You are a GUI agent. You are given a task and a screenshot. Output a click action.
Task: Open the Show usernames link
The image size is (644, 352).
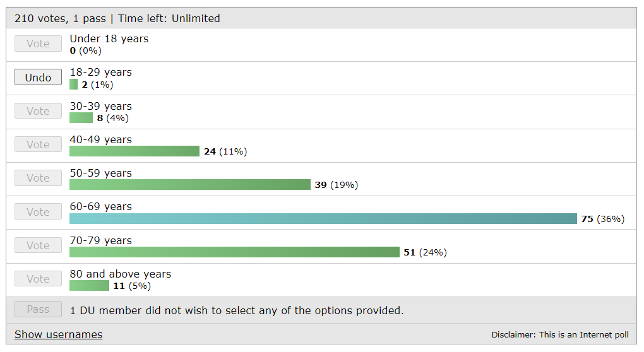pyautogui.click(x=58, y=334)
